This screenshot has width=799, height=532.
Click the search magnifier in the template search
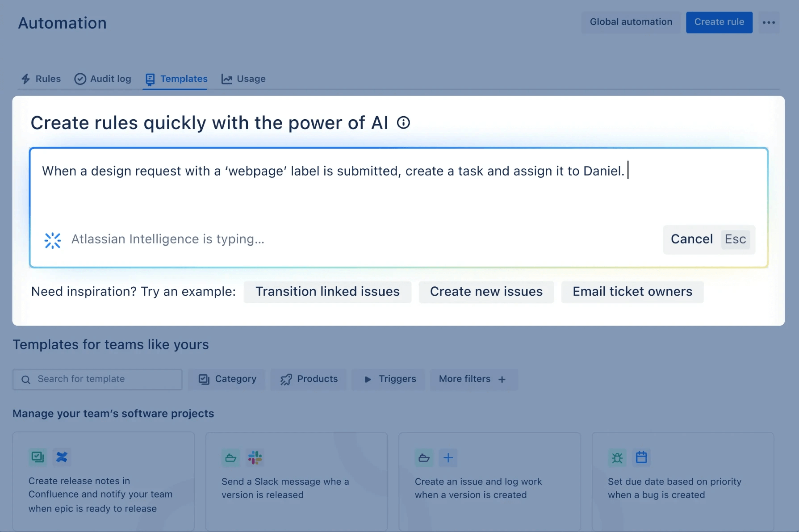pyautogui.click(x=25, y=379)
